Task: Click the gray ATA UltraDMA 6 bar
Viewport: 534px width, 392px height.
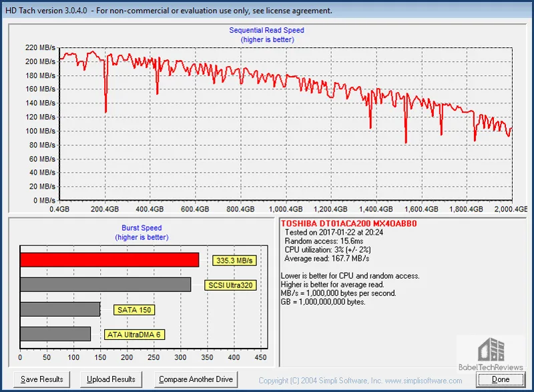Action: [x=55, y=334]
